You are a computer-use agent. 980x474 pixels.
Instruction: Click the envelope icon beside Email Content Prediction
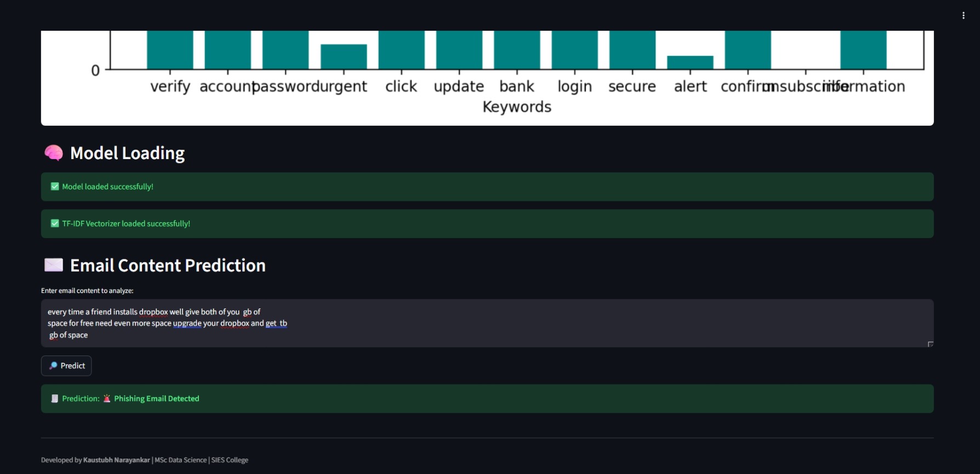[x=54, y=266]
